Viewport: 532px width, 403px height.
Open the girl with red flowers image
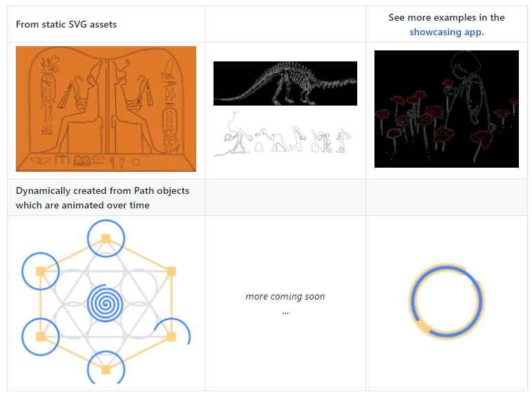pos(446,109)
